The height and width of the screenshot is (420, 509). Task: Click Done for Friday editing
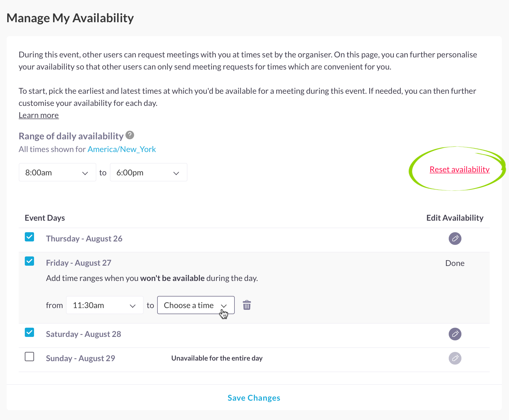[x=455, y=263]
